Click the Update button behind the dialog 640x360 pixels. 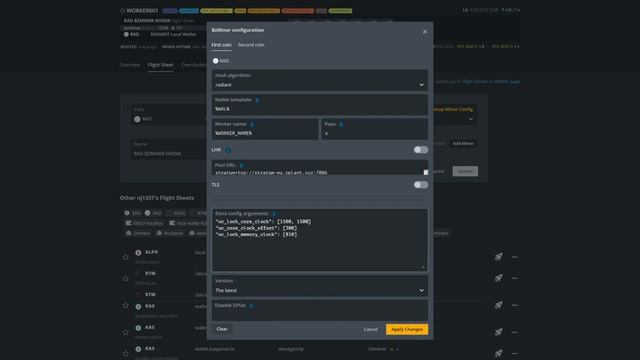[x=465, y=171]
